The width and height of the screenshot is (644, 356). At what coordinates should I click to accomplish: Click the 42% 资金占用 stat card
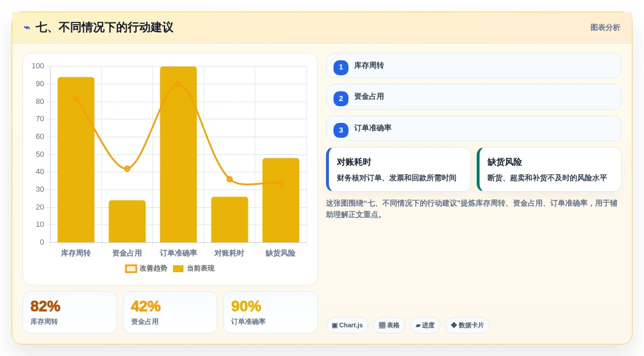(170, 312)
